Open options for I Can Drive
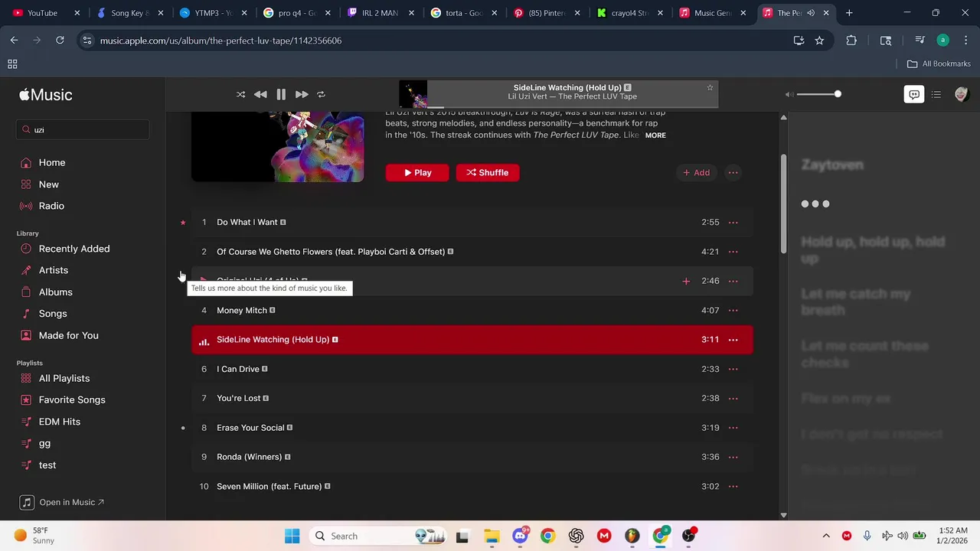The width and height of the screenshot is (980, 551). [733, 369]
